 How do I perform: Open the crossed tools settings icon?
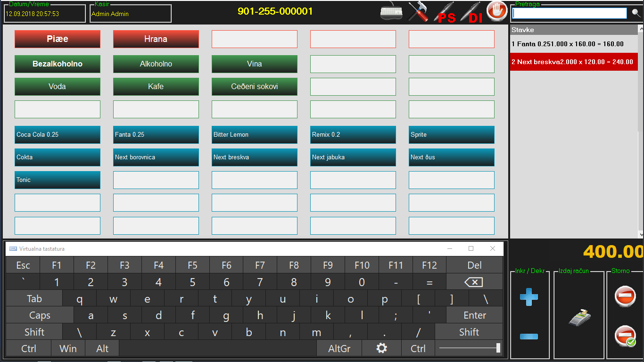tap(418, 12)
